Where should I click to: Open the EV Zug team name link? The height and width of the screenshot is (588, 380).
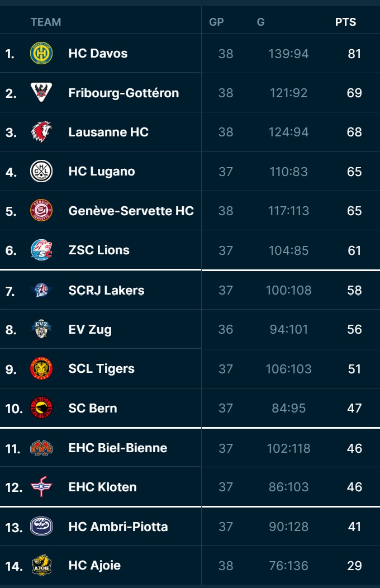click(90, 329)
